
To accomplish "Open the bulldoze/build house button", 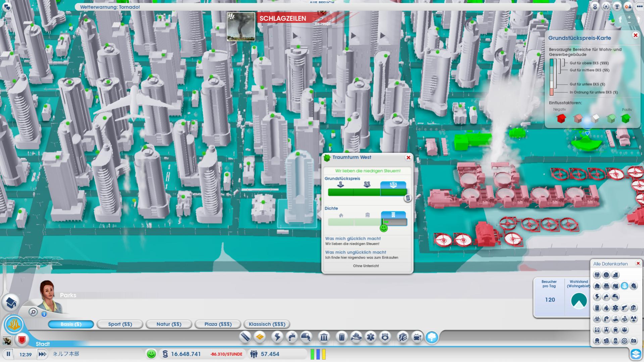I will pyautogui.click(x=11, y=303).
